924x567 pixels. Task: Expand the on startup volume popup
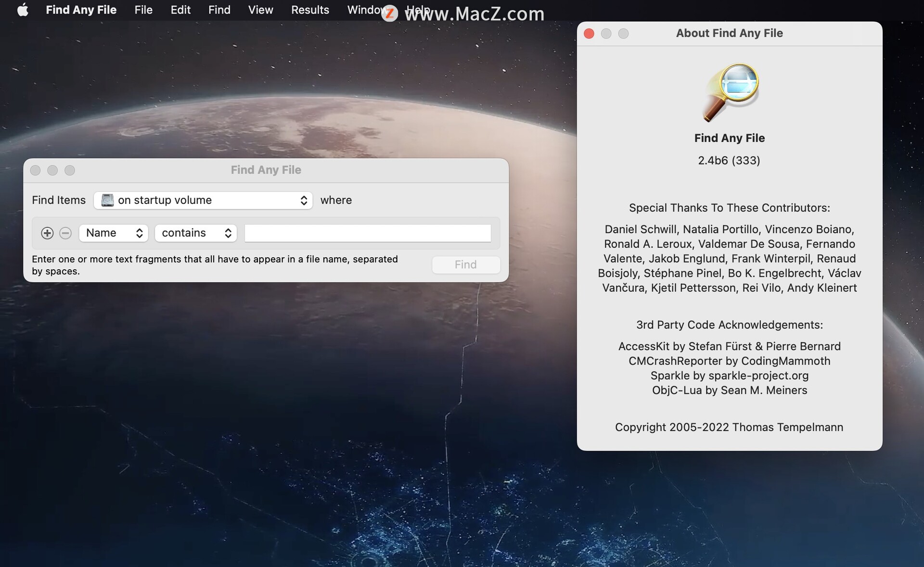(x=203, y=200)
